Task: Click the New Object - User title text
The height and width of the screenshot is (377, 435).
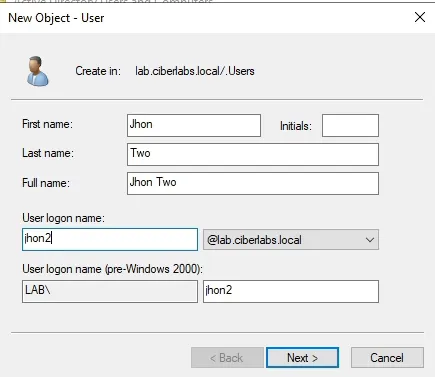Action: point(56,18)
